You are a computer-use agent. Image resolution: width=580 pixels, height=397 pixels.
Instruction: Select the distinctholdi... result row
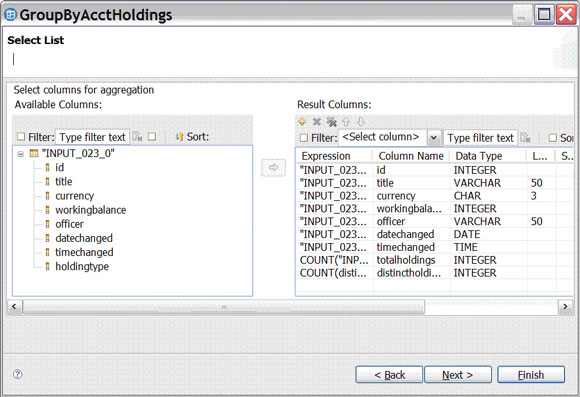435,273
